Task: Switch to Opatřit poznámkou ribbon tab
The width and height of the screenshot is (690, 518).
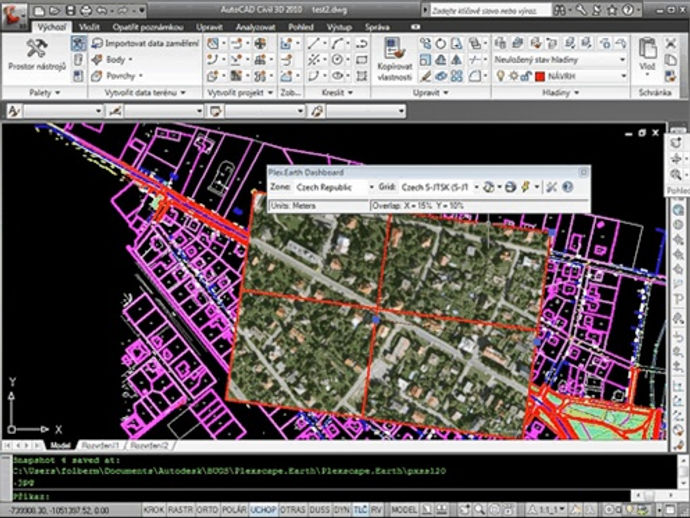Action: pos(148,27)
